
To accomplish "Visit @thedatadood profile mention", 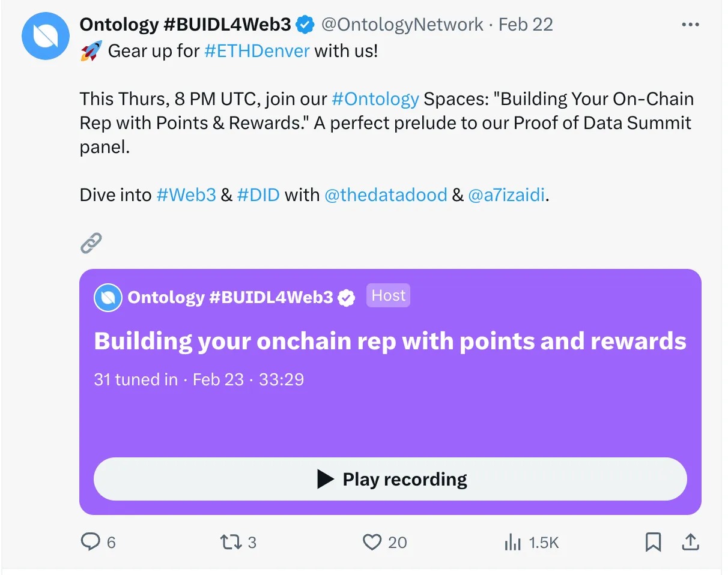I will (386, 194).
